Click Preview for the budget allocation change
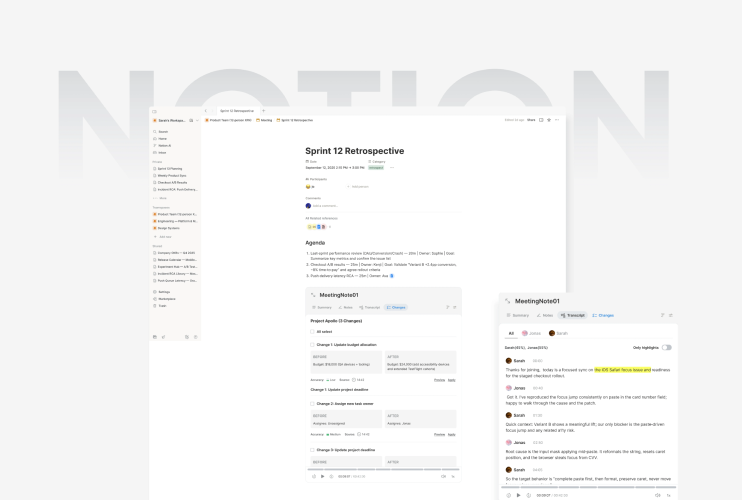Image resolution: width=742 pixels, height=500 pixels. click(x=439, y=380)
